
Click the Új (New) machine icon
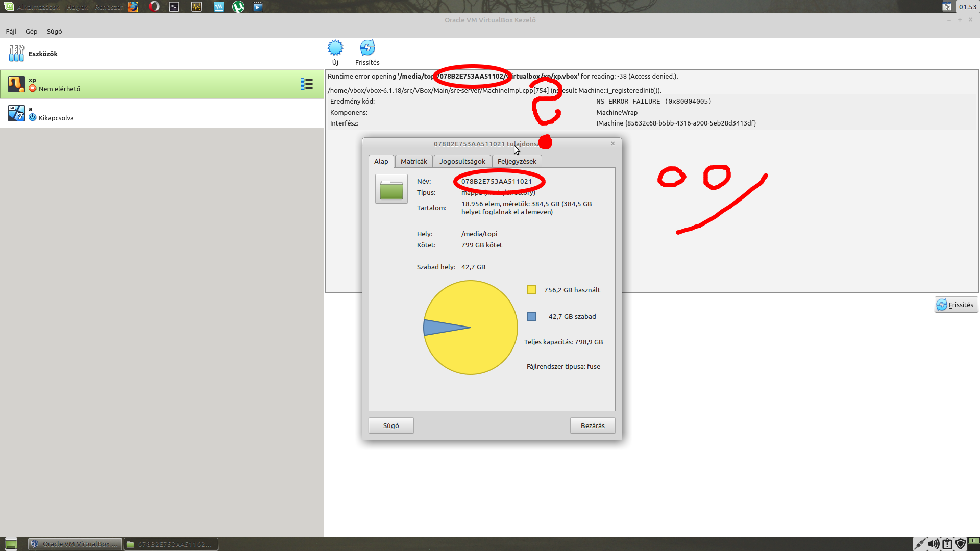pyautogui.click(x=335, y=48)
